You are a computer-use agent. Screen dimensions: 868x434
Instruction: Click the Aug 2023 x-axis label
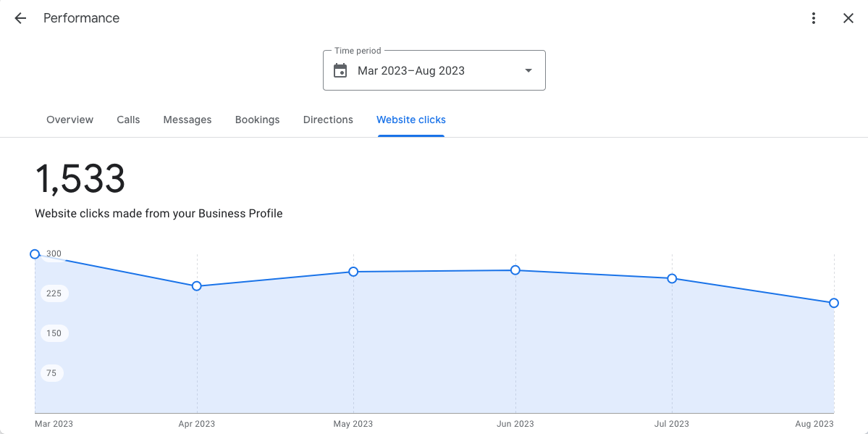tap(814, 424)
